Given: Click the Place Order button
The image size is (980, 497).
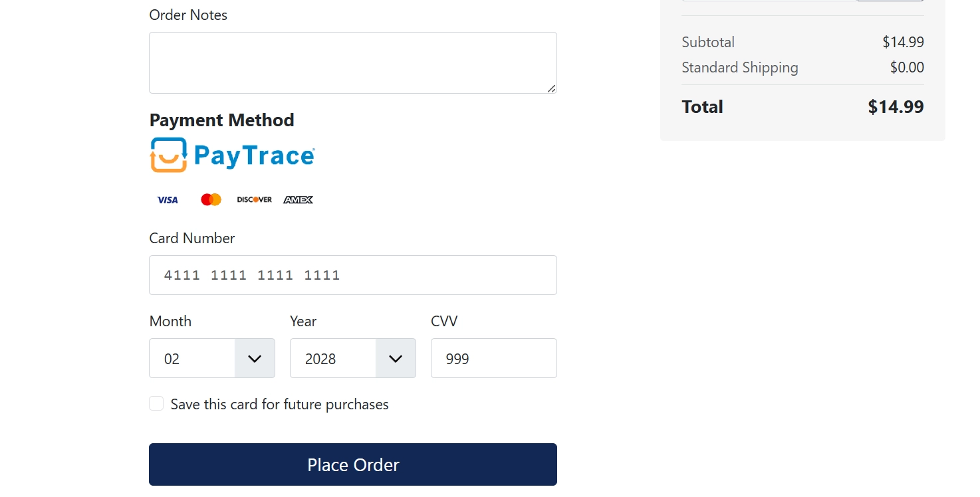Looking at the screenshot, I should click(x=353, y=464).
